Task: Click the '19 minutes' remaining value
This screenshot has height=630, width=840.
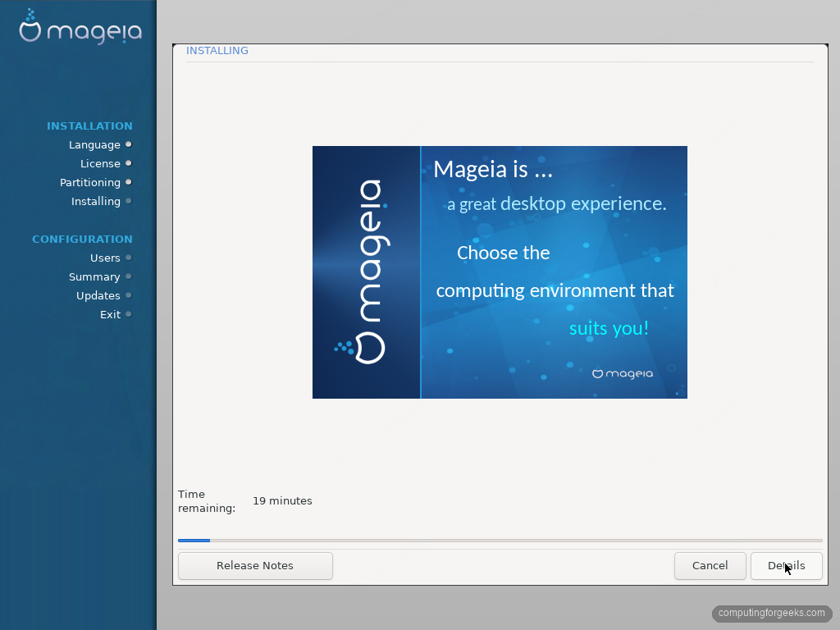Action: 282,501
